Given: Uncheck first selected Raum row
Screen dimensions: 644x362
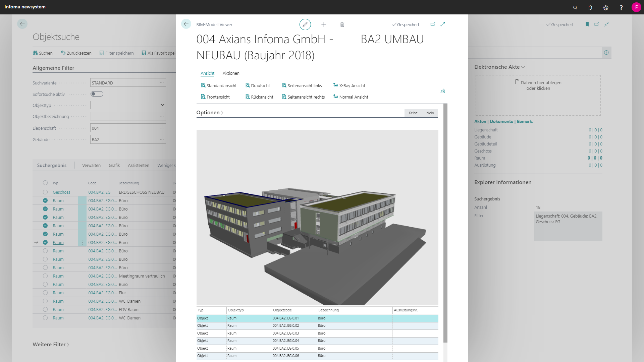Looking at the screenshot, I should click(45, 201).
